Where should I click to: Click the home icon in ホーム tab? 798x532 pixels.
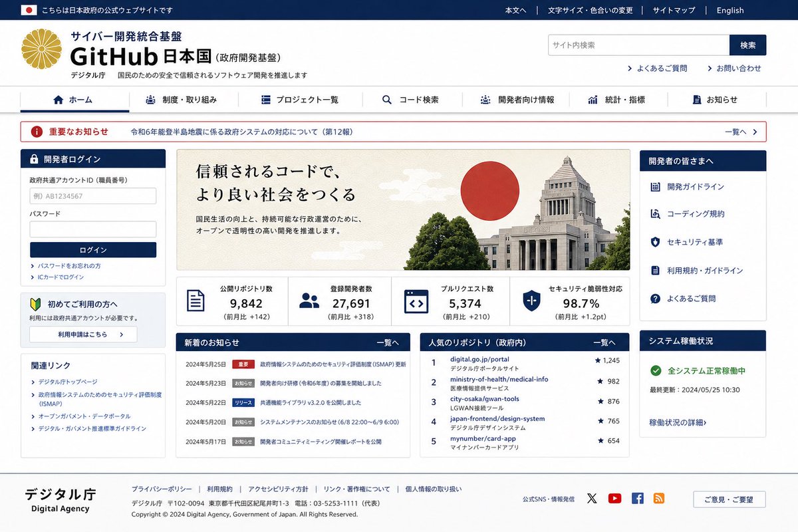[x=58, y=100]
